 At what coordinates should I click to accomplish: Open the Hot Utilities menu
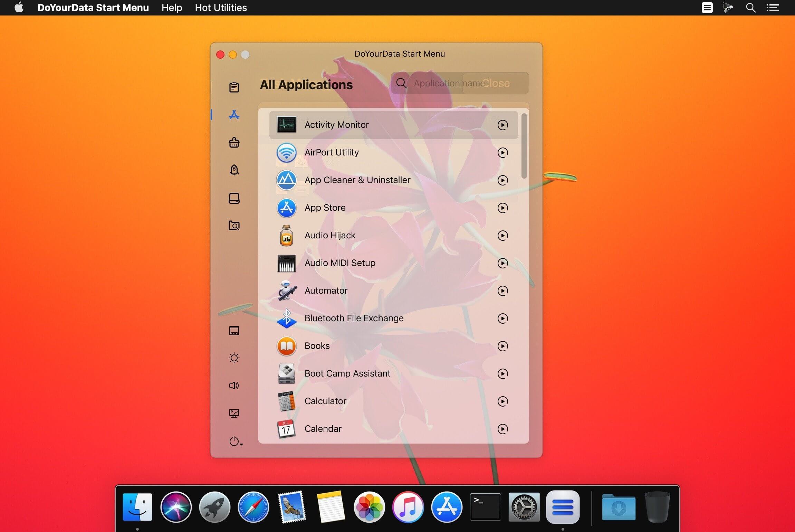[221, 8]
